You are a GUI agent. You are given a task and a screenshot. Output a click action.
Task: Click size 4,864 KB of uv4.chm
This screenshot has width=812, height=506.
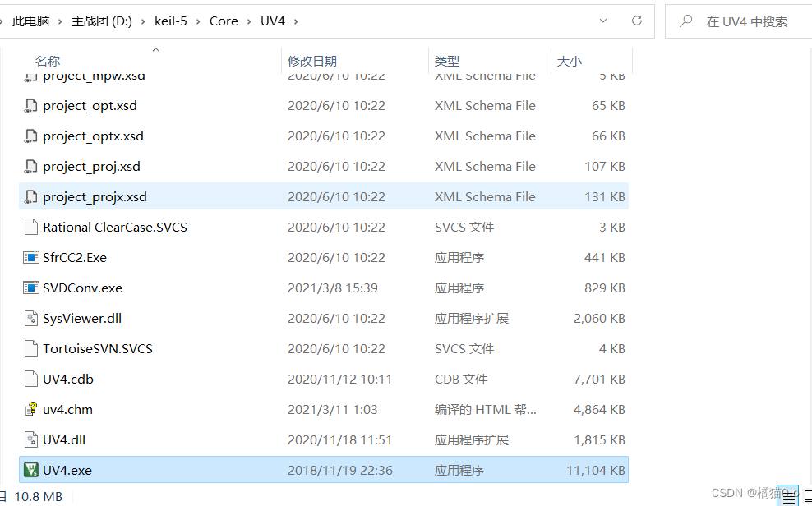tap(599, 410)
